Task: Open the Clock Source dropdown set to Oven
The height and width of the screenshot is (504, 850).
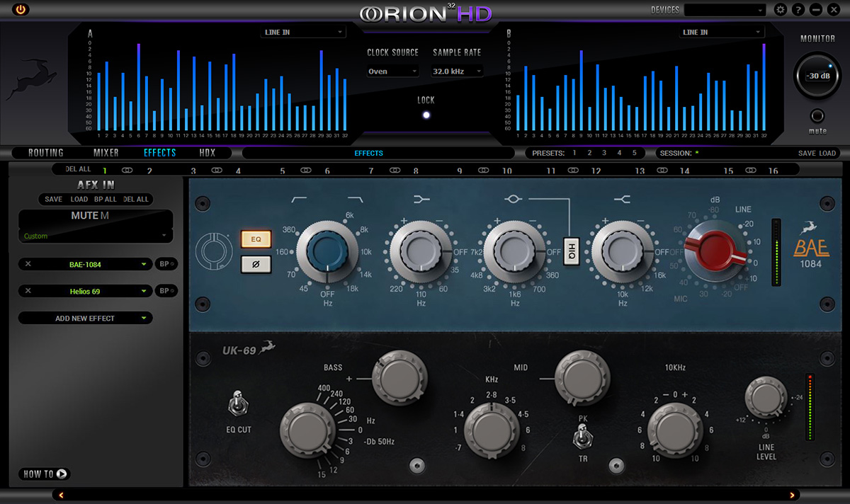Action: [x=392, y=71]
